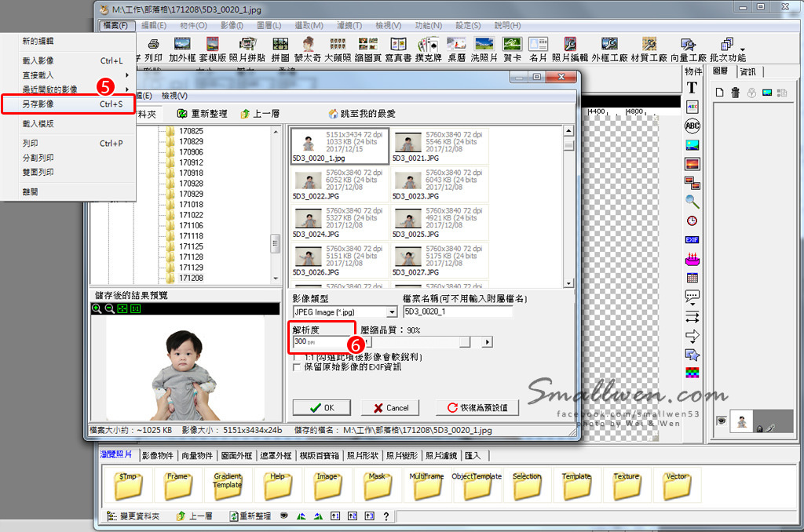Select the Text object tool (T)
Image resolution: width=804 pixels, height=532 pixels.
click(692, 88)
